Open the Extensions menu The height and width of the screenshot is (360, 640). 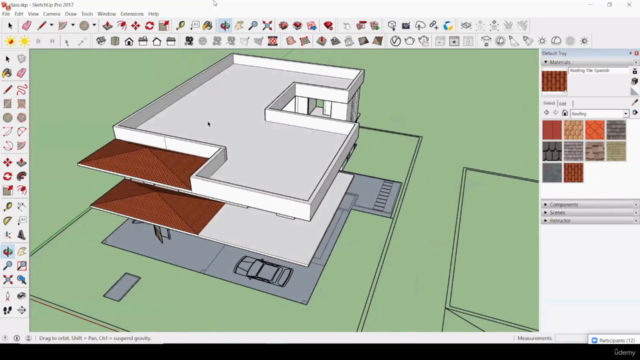(132, 14)
